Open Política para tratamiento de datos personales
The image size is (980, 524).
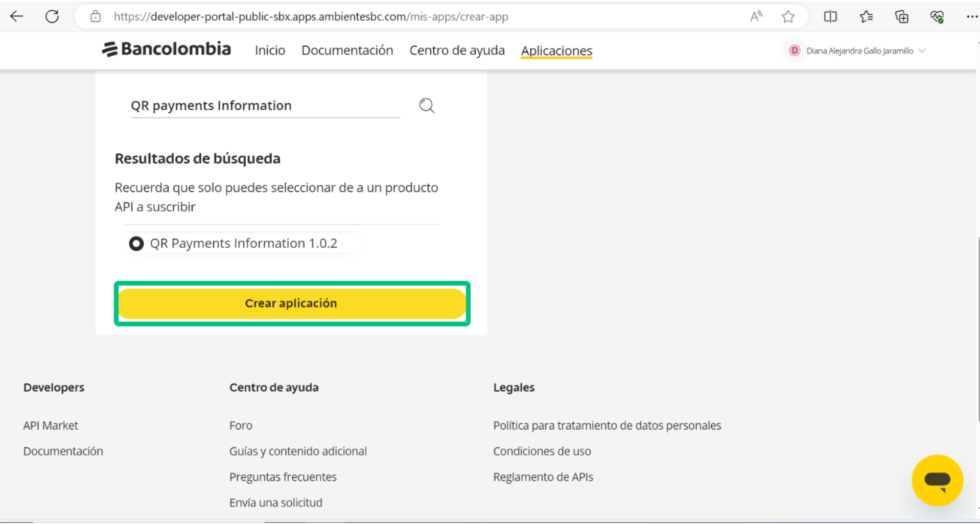pos(607,425)
